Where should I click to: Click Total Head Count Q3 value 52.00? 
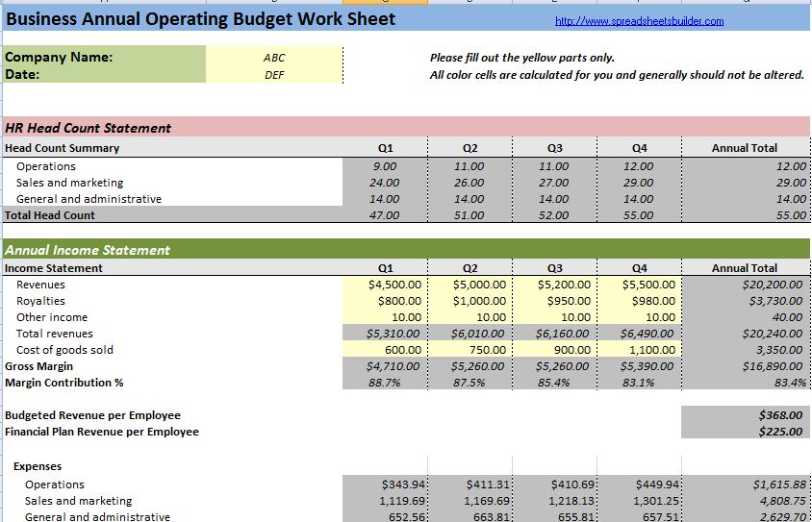click(x=554, y=215)
